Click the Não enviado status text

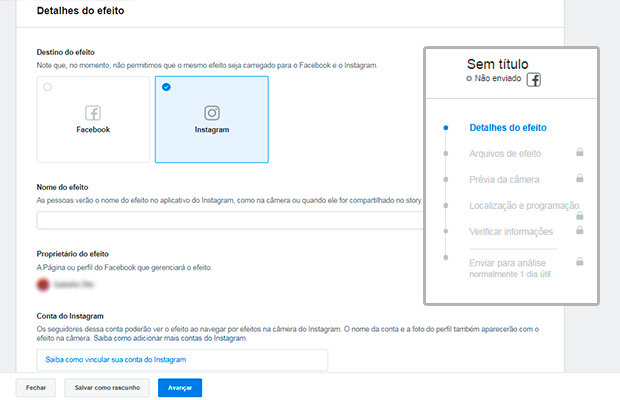(497, 78)
